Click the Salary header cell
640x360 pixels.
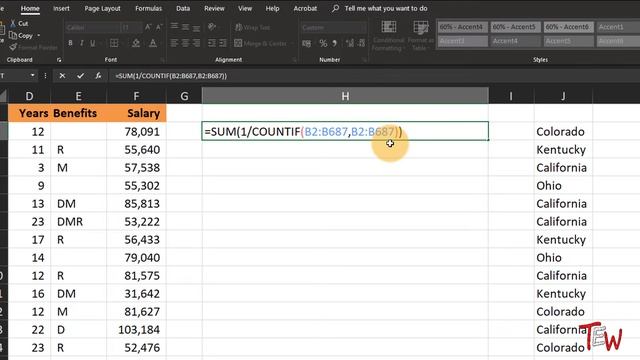136,113
